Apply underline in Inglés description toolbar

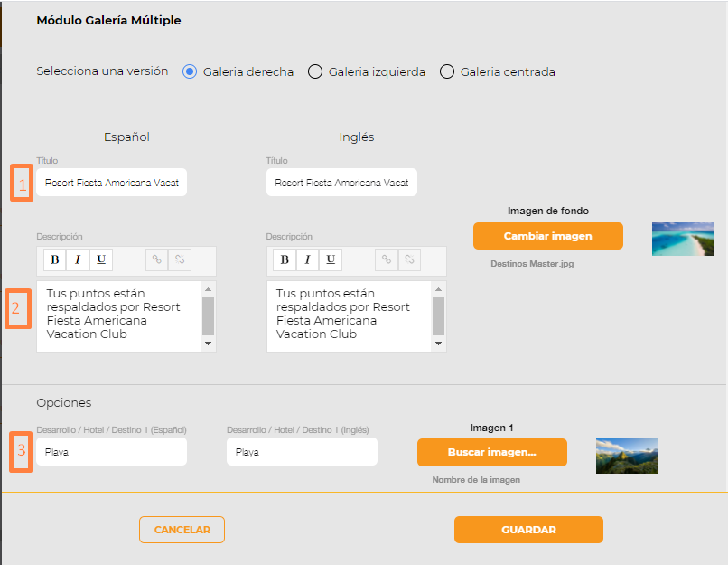(x=331, y=259)
